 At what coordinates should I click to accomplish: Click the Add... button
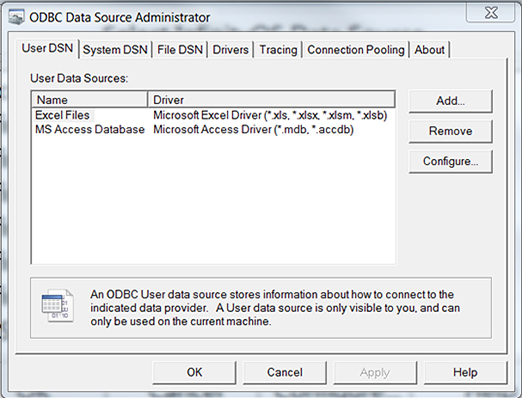click(450, 101)
